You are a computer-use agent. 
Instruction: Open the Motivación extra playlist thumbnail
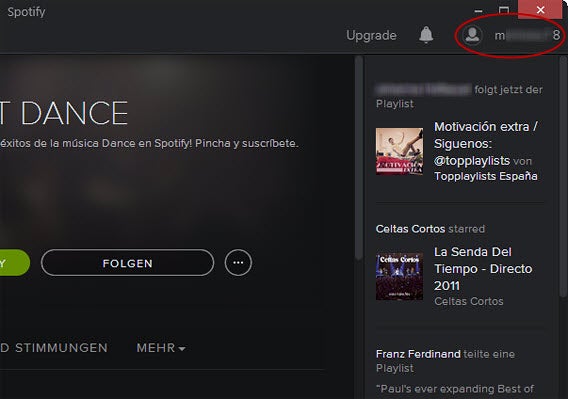(399, 151)
